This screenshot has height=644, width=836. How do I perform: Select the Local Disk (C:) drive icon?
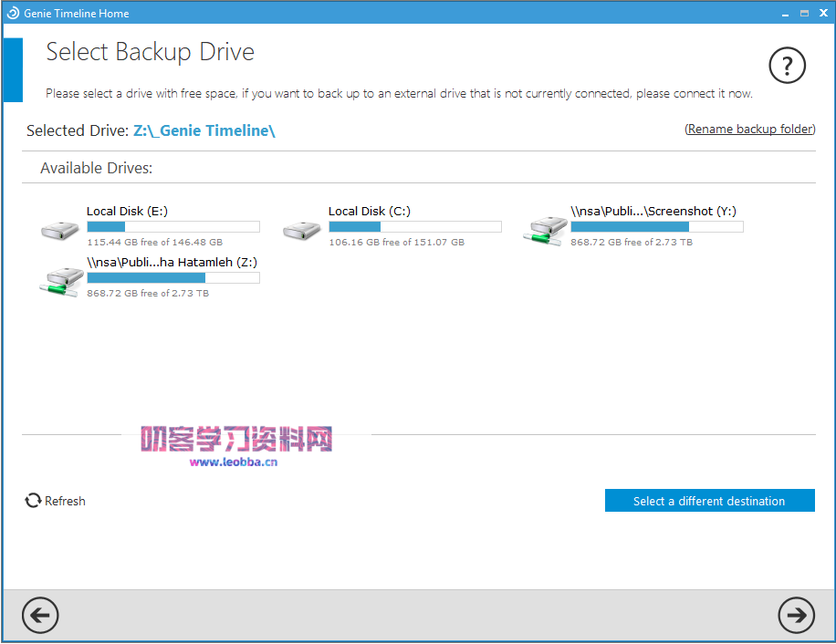(x=302, y=231)
